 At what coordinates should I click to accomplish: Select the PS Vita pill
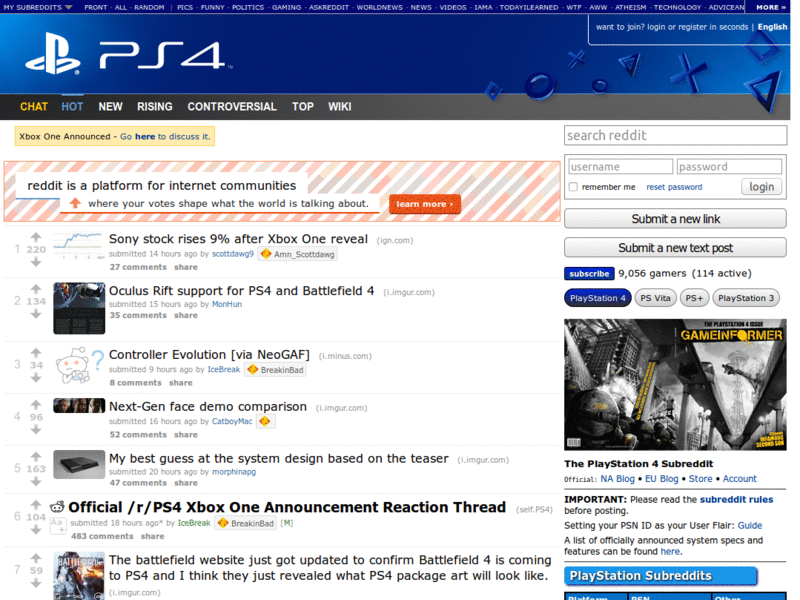[655, 298]
